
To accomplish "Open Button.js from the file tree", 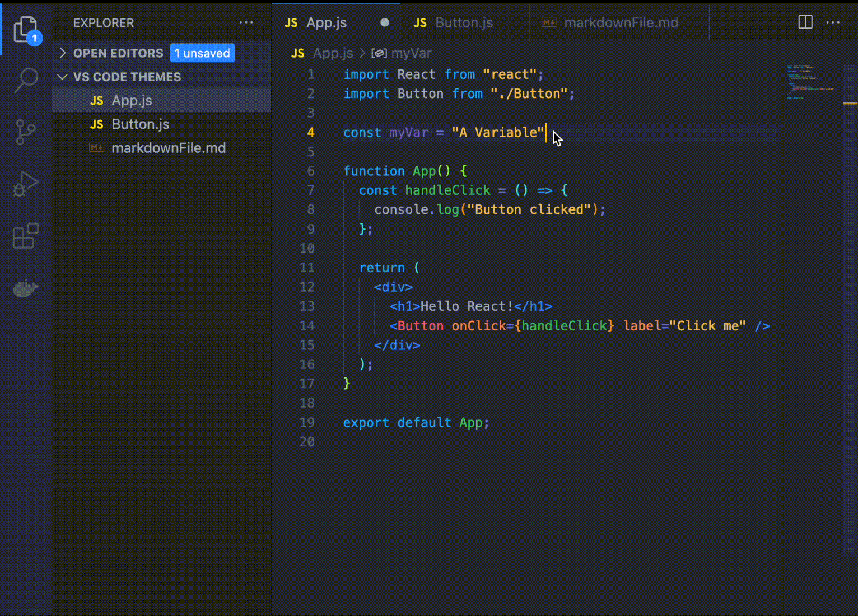I will 140,124.
